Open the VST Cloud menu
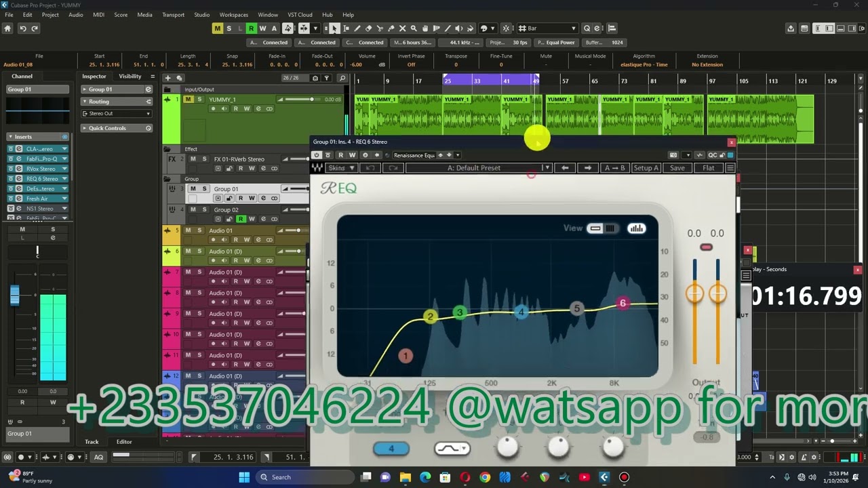868x488 pixels. click(300, 14)
